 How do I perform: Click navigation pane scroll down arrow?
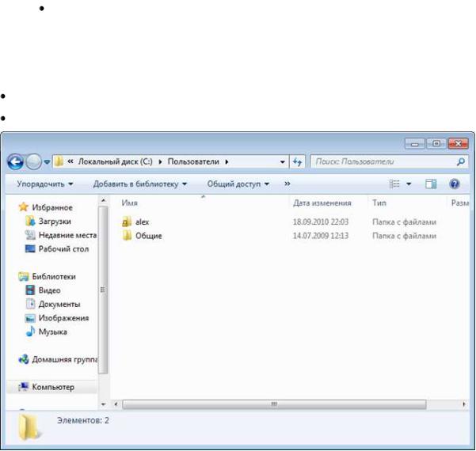point(103,404)
